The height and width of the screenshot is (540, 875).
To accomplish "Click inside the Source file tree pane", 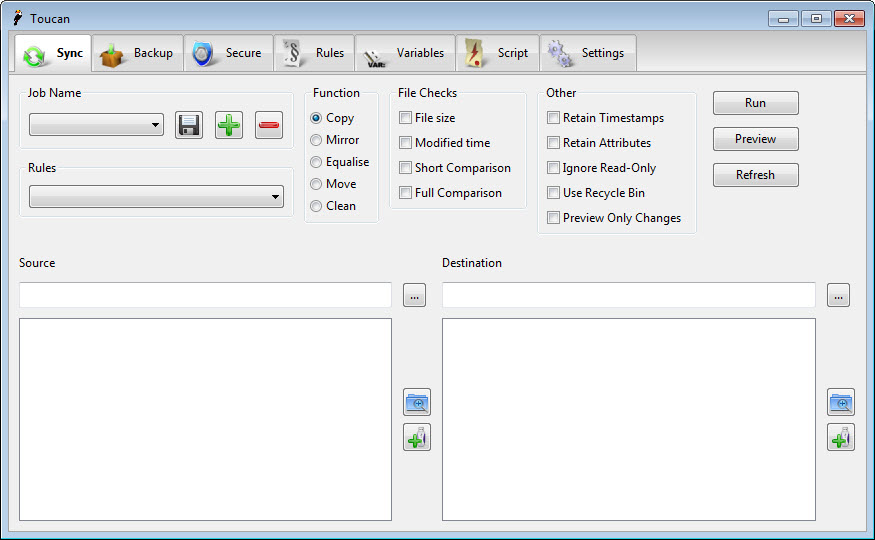I will pos(205,420).
